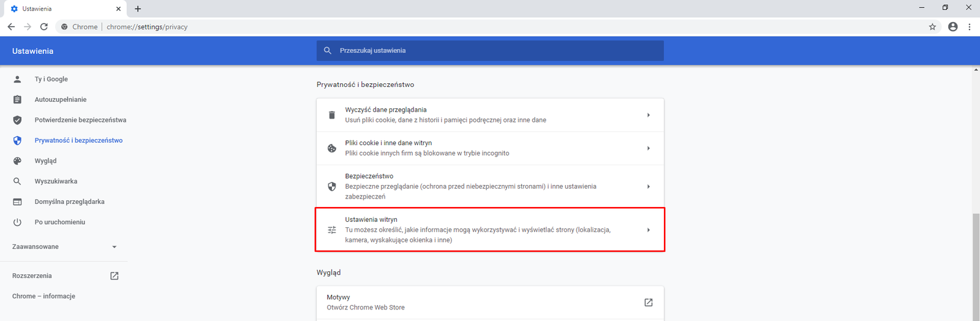This screenshot has width=980, height=321.
Task: Click the back navigation arrow
Action: click(11, 27)
